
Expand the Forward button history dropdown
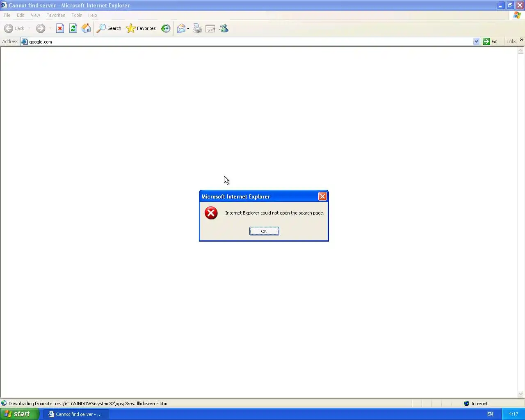coord(50,28)
